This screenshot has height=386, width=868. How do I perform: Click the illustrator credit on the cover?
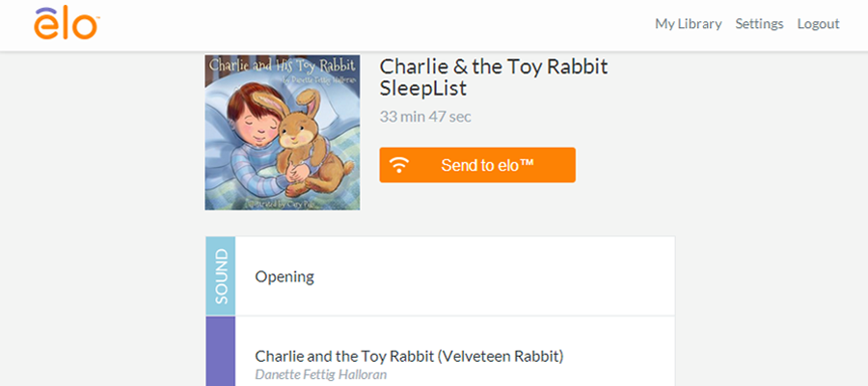tap(286, 204)
